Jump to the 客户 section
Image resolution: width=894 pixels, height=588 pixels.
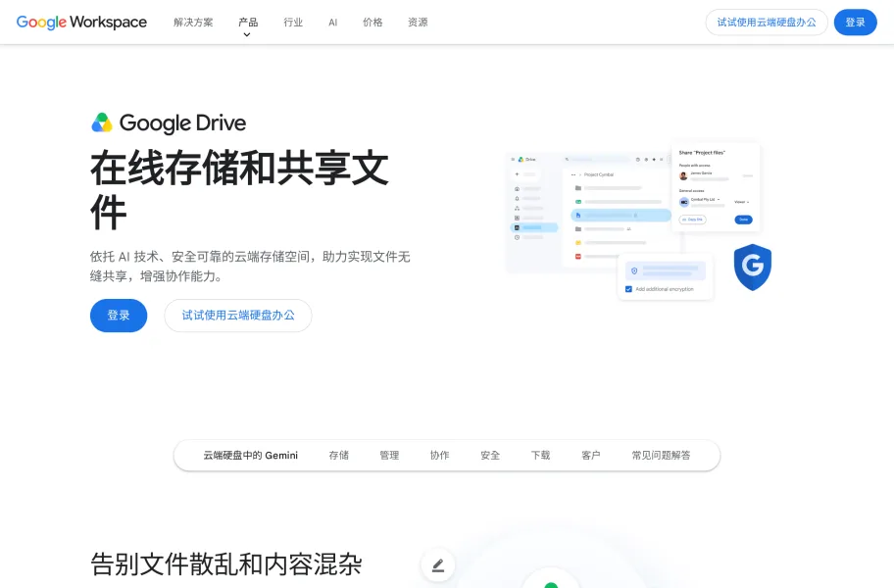[x=591, y=456]
